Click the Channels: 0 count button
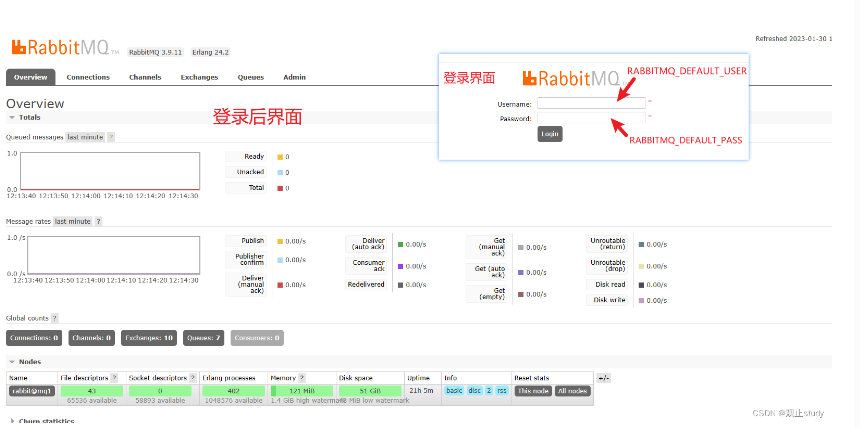Viewport: 860px width, 428px height. click(x=92, y=338)
